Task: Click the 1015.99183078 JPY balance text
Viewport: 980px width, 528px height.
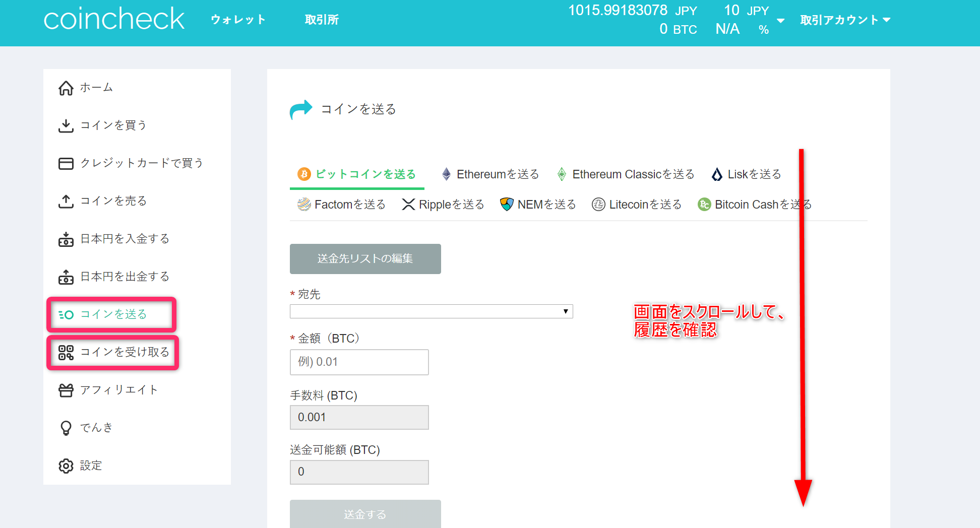Action: pos(633,10)
